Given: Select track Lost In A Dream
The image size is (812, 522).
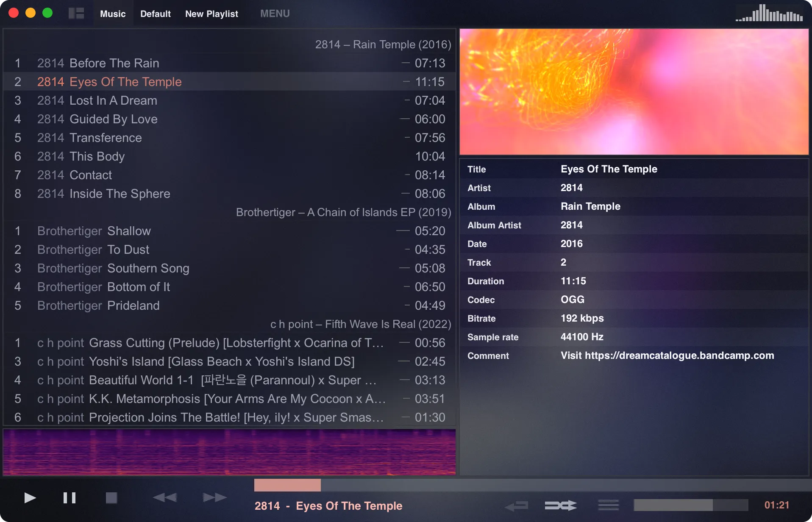Looking at the screenshot, I should pos(229,100).
